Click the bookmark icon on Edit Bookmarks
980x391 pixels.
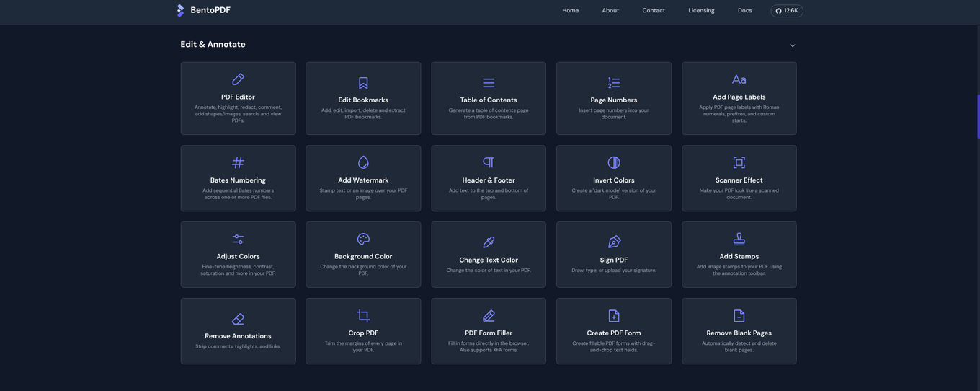point(363,83)
